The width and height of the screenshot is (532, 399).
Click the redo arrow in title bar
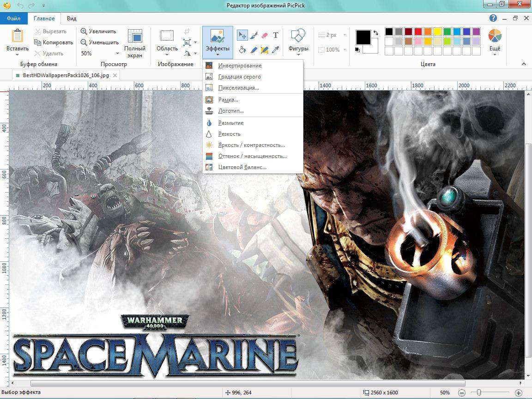coord(31,6)
